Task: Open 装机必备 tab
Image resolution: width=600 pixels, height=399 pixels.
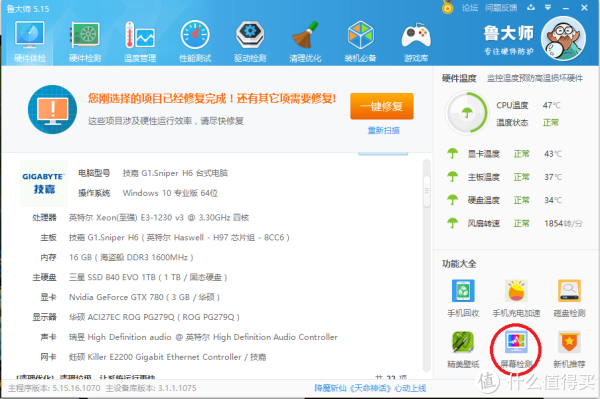Action: pos(360,41)
